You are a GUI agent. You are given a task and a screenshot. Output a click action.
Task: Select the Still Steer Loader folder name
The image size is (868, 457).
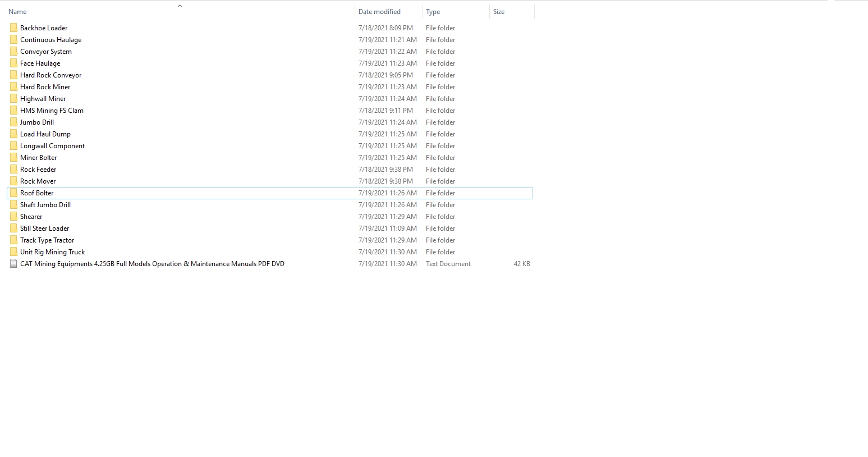point(44,228)
